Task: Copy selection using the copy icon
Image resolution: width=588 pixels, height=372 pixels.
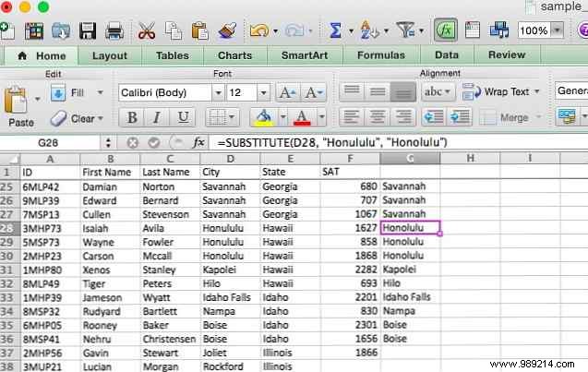Action: tap(174, 30)
